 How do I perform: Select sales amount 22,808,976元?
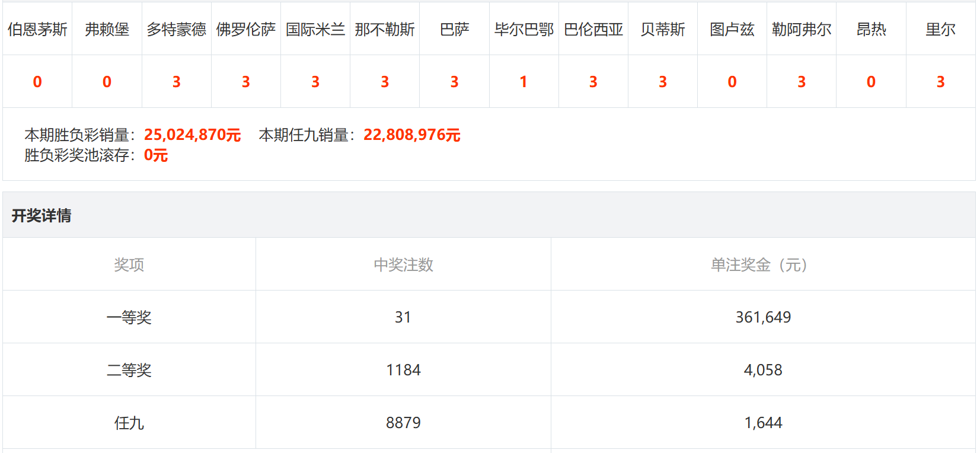(412, 135)
